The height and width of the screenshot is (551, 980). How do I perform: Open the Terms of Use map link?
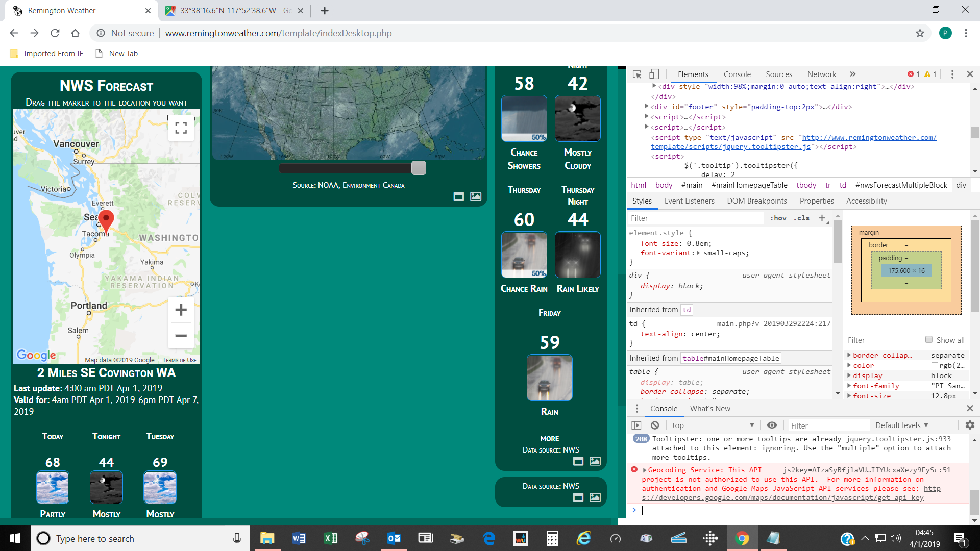click(x=179, y=360)
